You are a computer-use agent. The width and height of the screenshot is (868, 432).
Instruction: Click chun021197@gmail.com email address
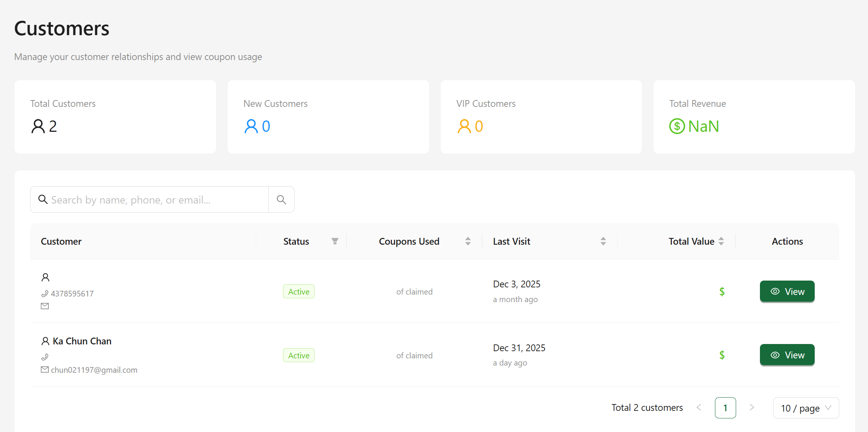(x=94, y=370)
